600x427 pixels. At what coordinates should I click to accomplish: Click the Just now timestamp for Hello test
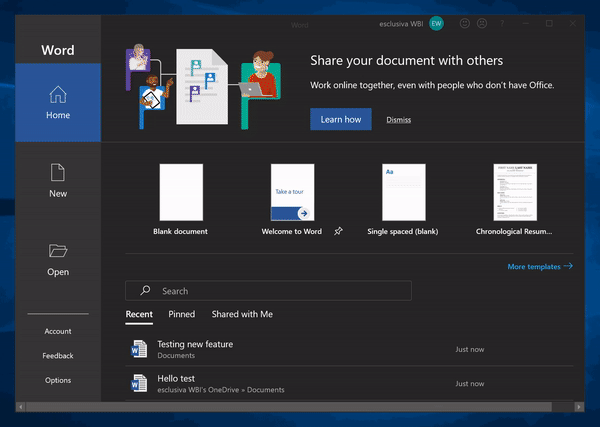pyautogui.click(x=470, y=383)
